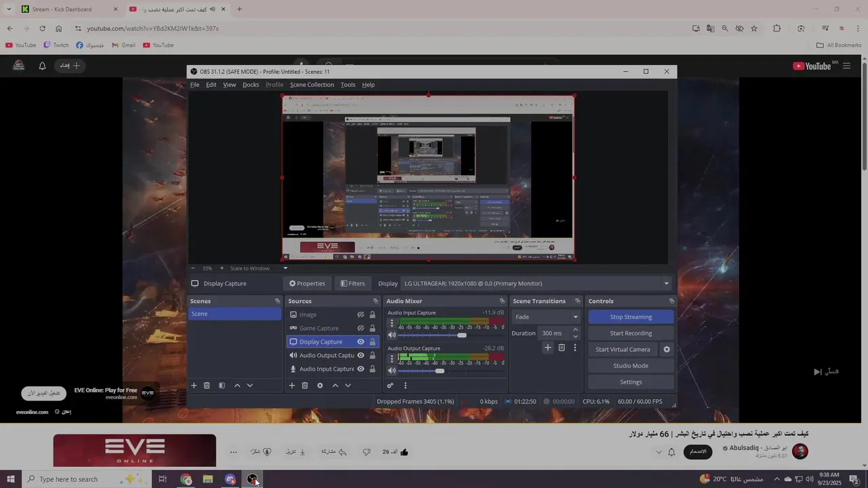Open virtual camera settings gear
This screenshot has height=488, width=868.
[x=667, y=350]
